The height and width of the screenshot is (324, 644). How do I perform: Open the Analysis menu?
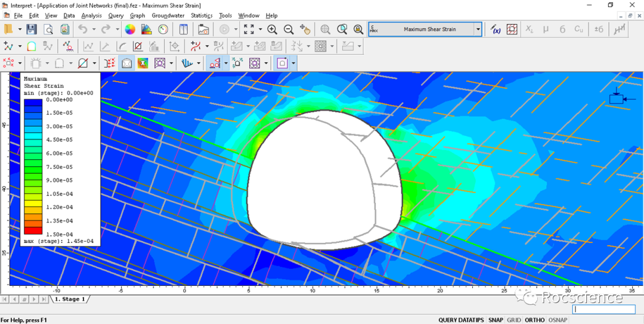tap(91, 16)
